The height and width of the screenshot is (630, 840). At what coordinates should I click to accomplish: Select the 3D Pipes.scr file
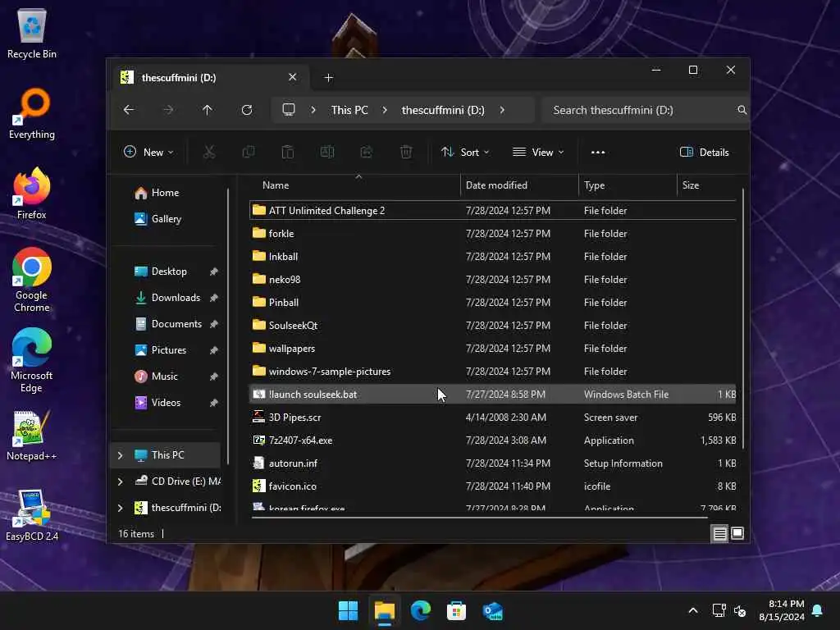tap(493, 418)
